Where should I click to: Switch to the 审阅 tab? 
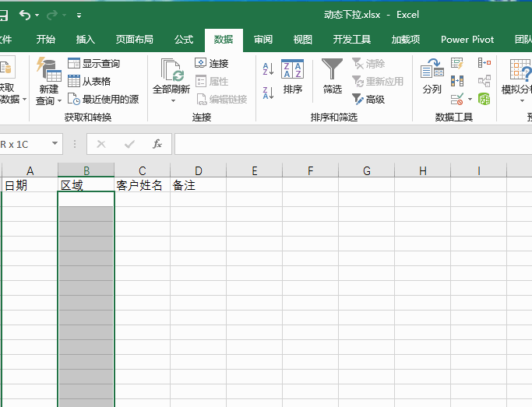click(x=263, y=40)
